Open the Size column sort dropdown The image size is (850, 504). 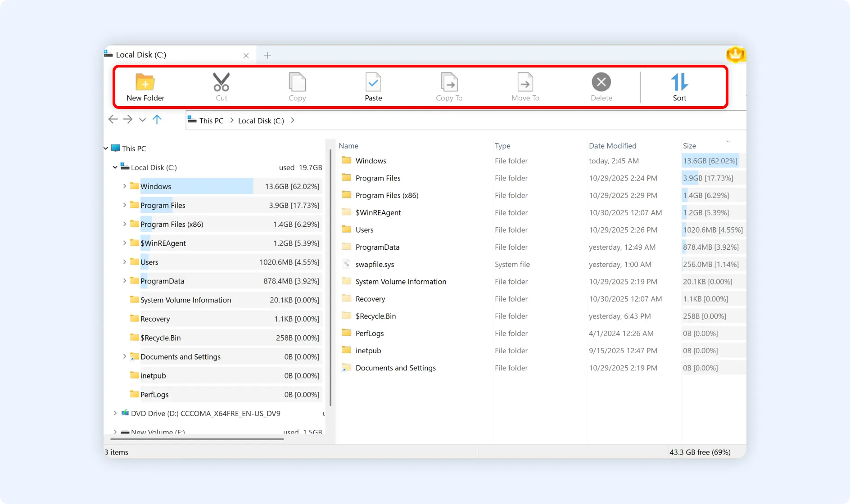pos(728,141)
